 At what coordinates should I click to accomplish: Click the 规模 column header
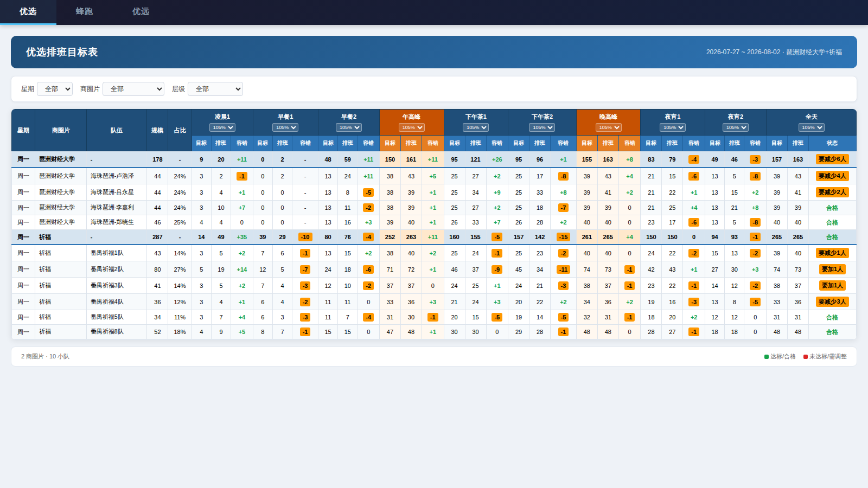pos(157,131)
